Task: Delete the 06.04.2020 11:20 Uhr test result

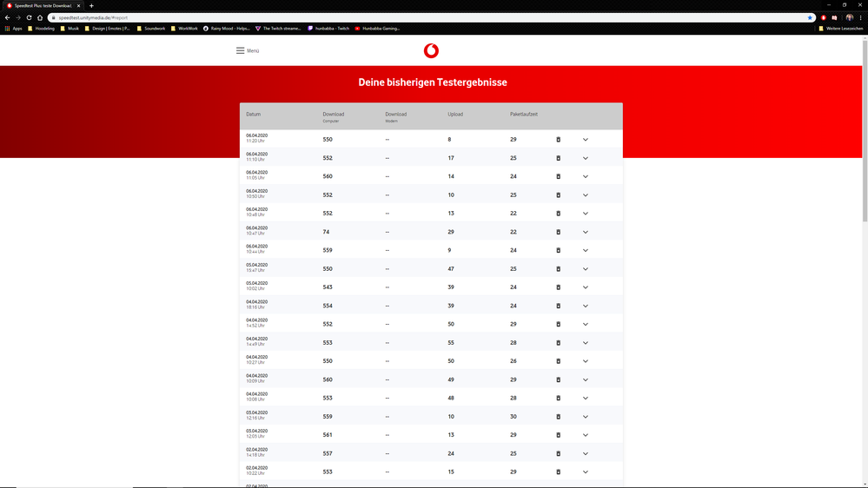Action: (x=558, y=140)
